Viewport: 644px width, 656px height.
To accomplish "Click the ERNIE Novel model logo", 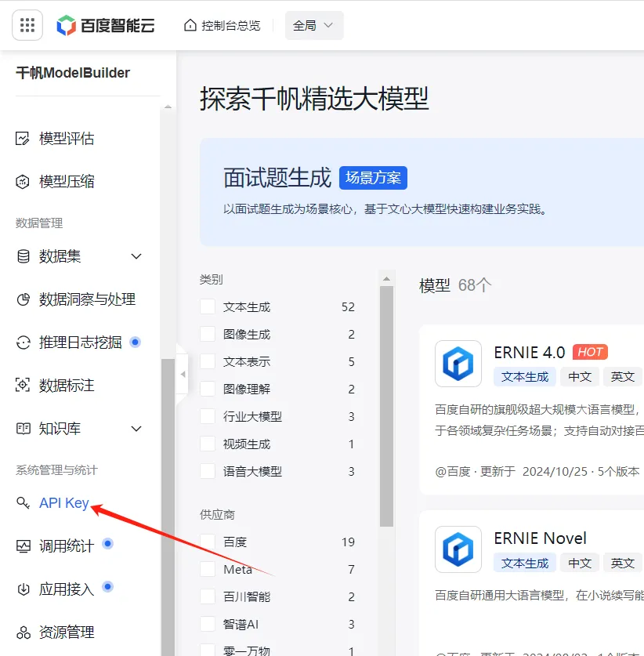I will (x=458, y=549).
